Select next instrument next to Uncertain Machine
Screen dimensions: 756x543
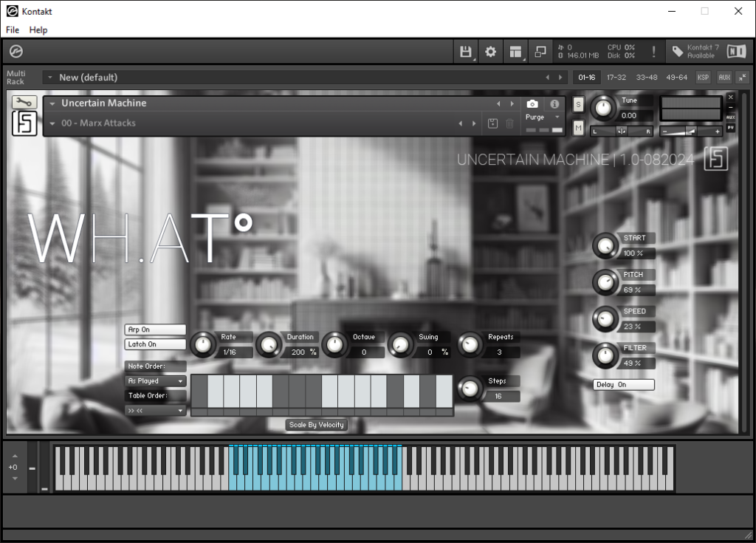pyautogui.click(x=512, y=103)
